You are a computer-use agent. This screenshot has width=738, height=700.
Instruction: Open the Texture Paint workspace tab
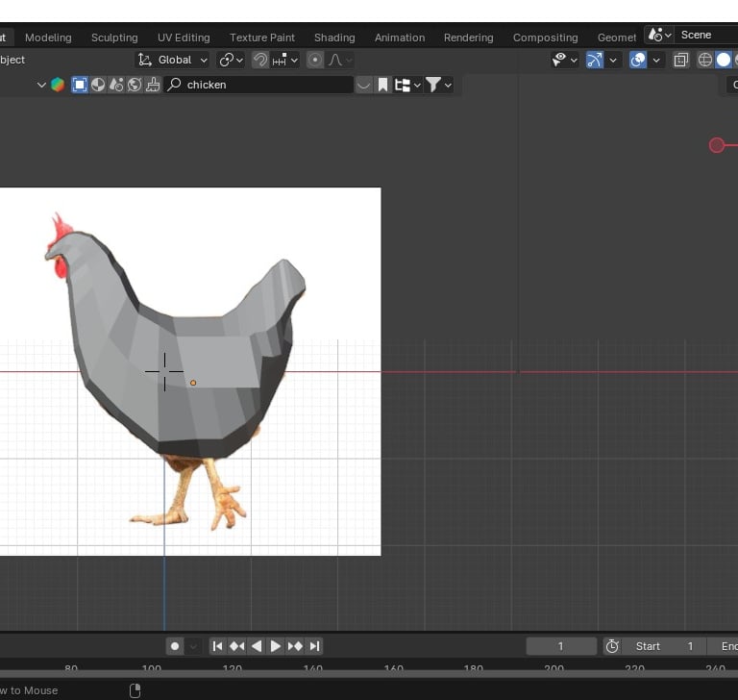(262, 37)
